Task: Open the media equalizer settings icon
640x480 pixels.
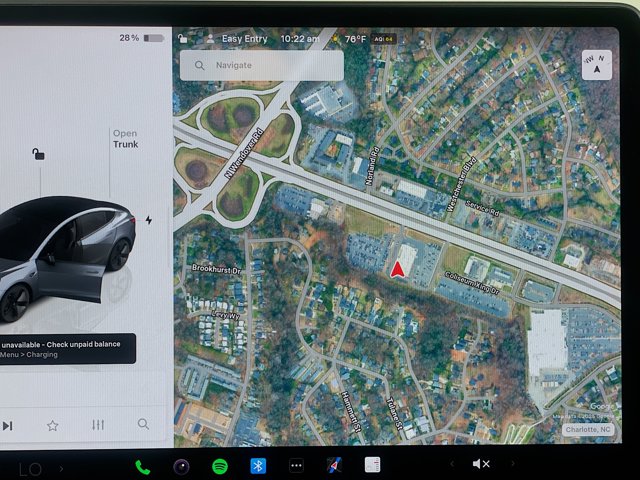Action: point(98,425)
